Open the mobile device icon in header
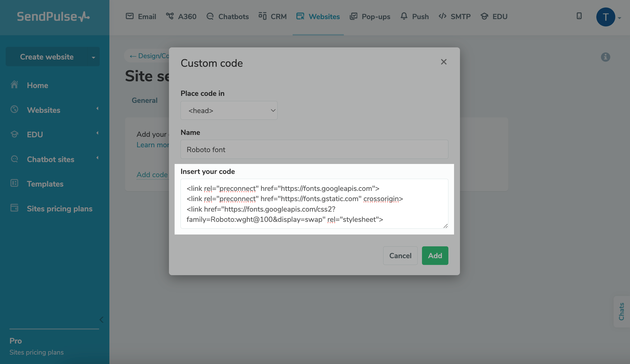 tap(579, 16)
